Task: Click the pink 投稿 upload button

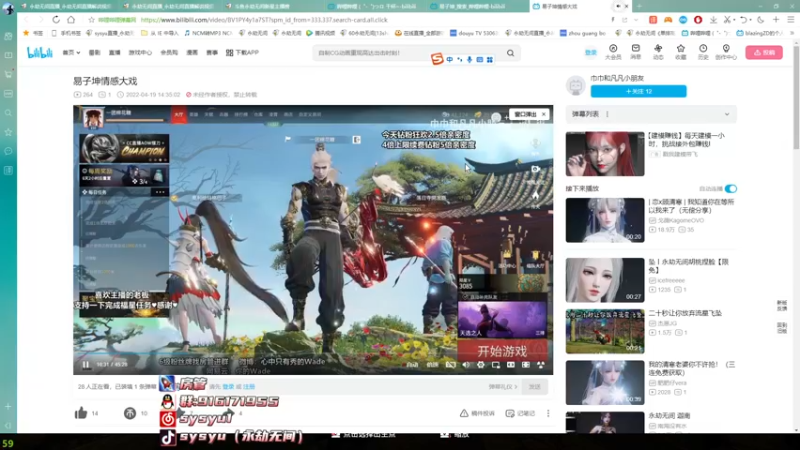Action: [x=764, y=53]
